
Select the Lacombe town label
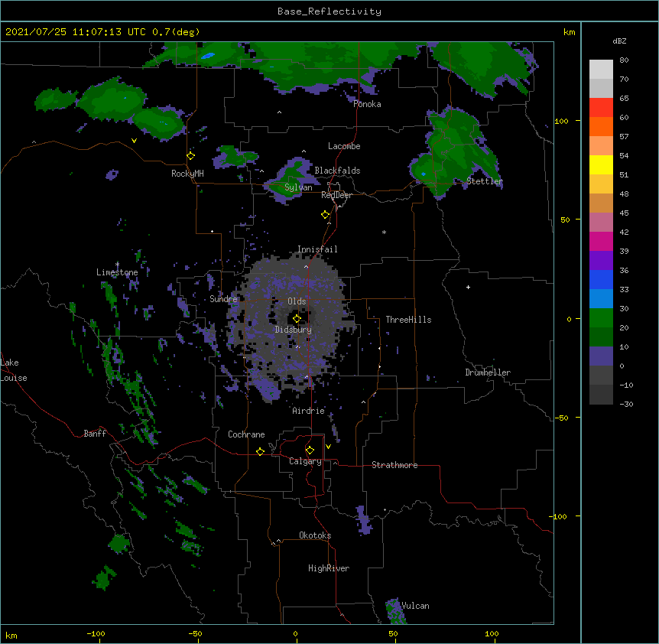(344, 146)
